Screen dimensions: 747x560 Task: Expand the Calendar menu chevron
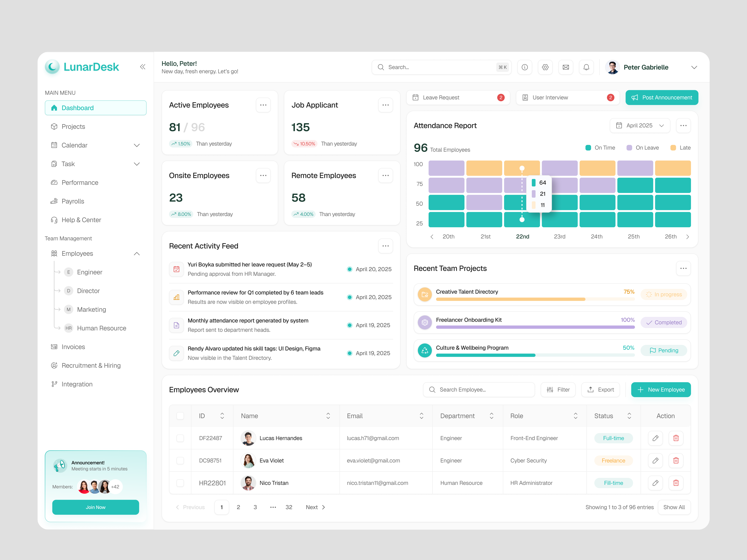[137, 145]
